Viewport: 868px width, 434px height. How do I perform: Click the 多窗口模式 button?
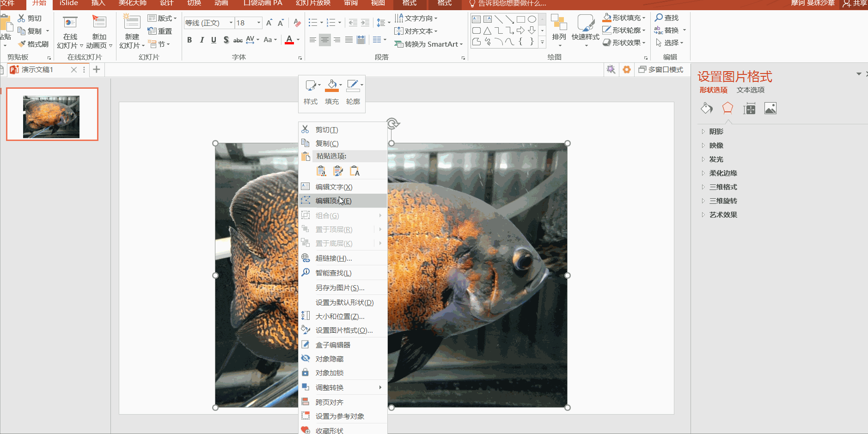tap(660, 70)
